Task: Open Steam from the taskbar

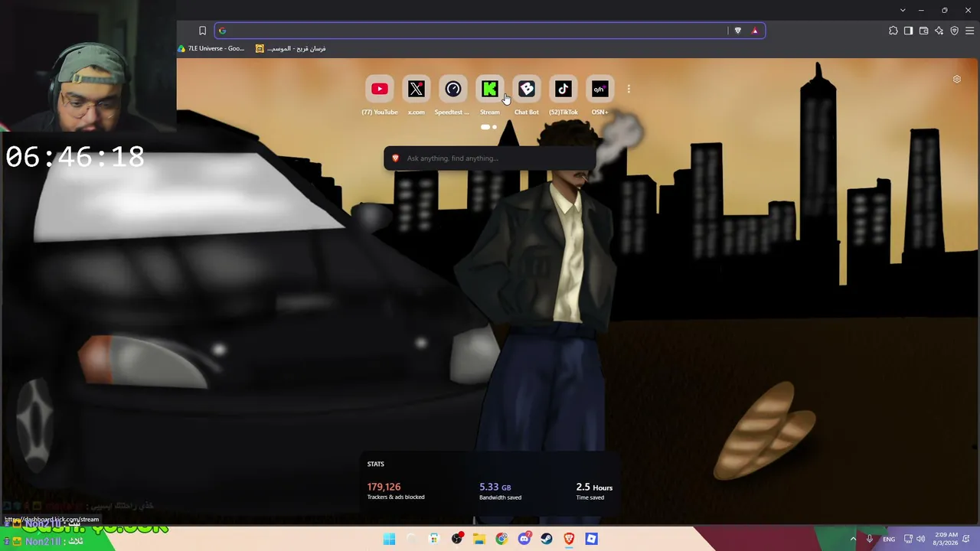Action: (547, 539)
